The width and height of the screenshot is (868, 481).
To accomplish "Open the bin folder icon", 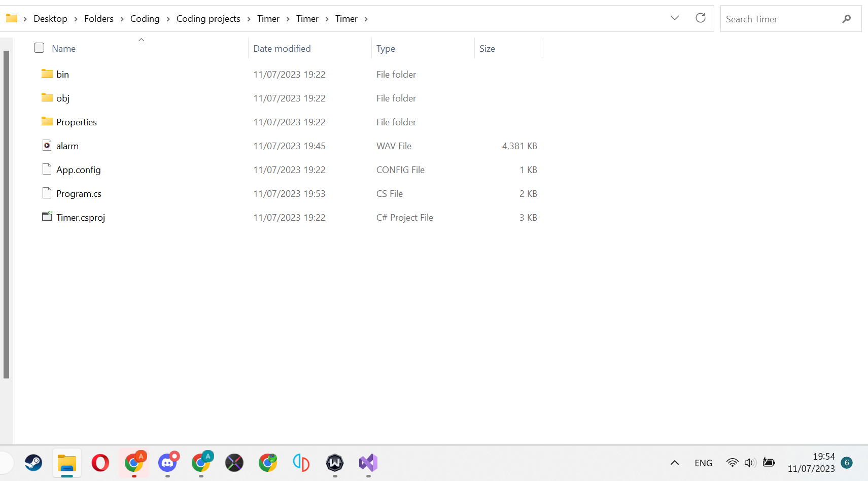I will point(47,74).
